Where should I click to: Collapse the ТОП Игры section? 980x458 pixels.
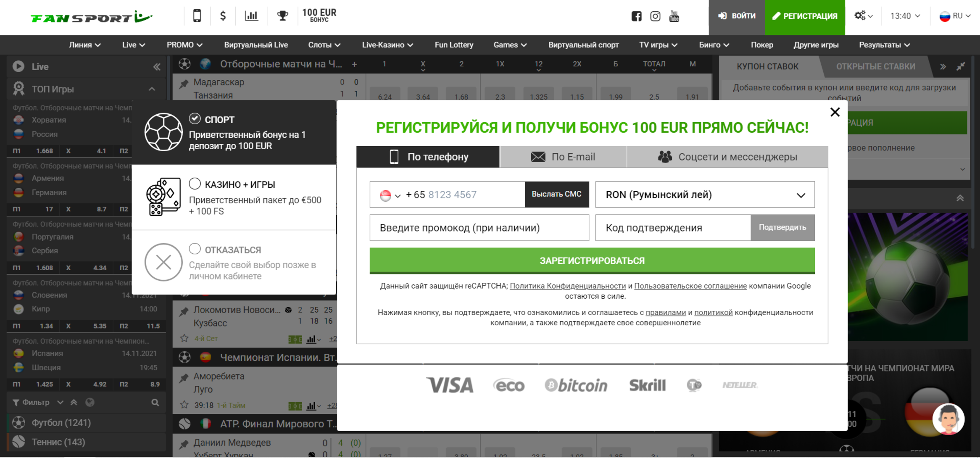[x=152, y=89]
